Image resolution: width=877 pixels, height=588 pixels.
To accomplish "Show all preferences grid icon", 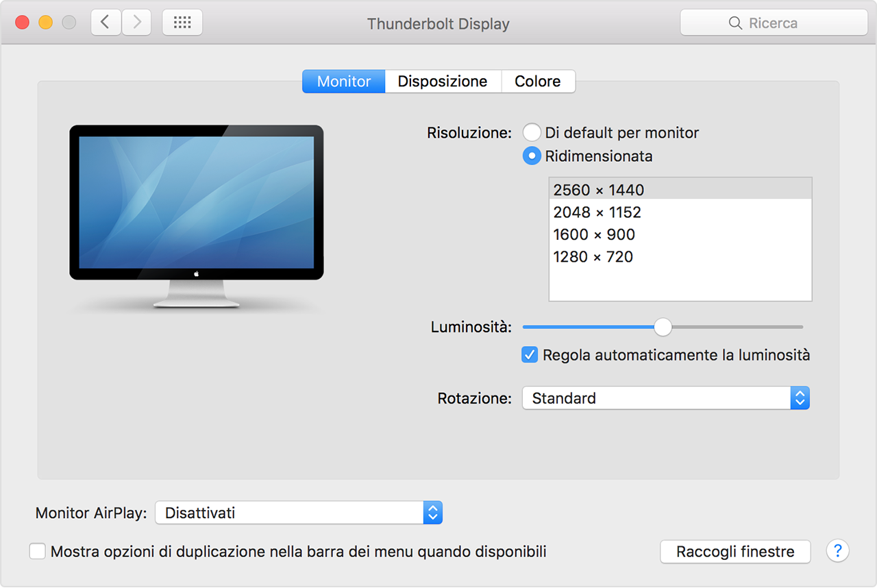I will 182,23.
